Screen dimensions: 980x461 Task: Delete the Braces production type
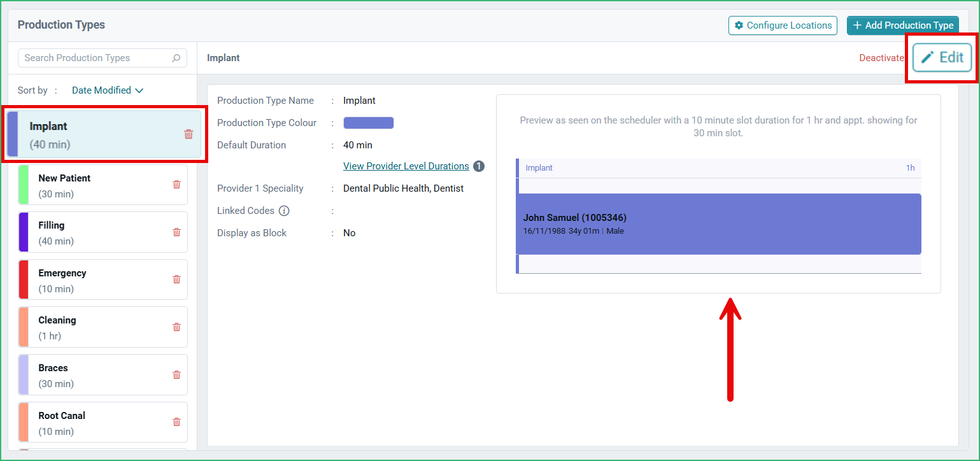[x=177, y=374]
